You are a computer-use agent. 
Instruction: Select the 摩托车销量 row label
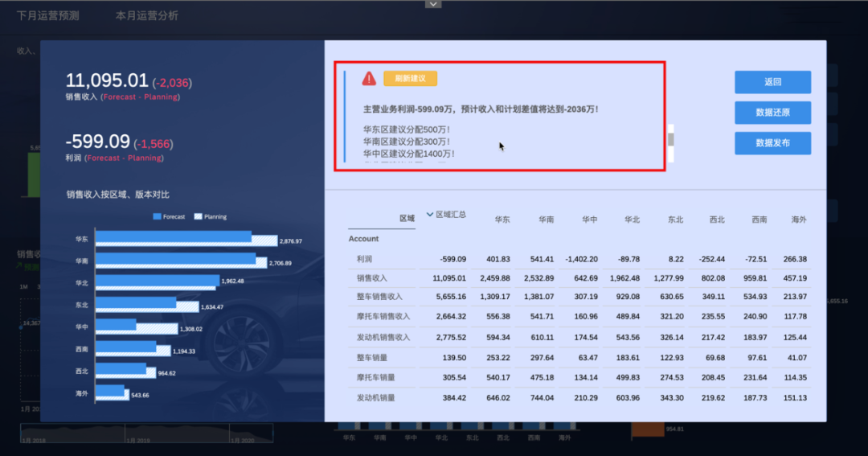(x=376, y=378)
